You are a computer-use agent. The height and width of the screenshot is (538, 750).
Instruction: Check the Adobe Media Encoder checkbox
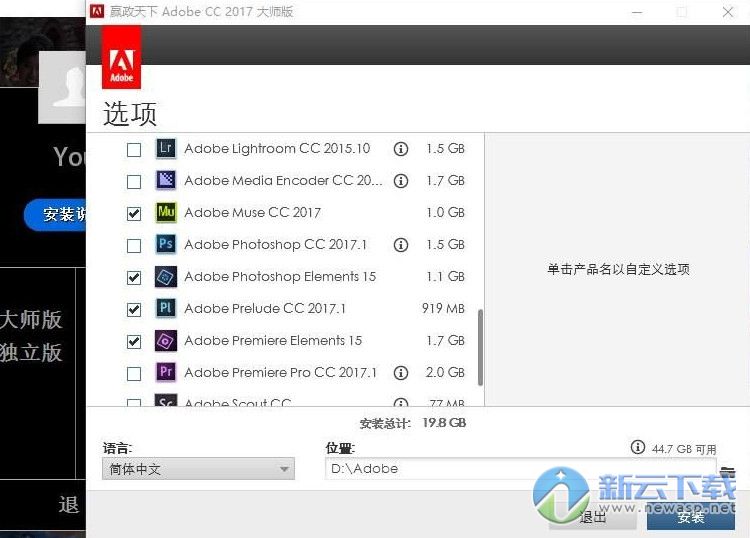pyautogui.click(x=134, y=182)
